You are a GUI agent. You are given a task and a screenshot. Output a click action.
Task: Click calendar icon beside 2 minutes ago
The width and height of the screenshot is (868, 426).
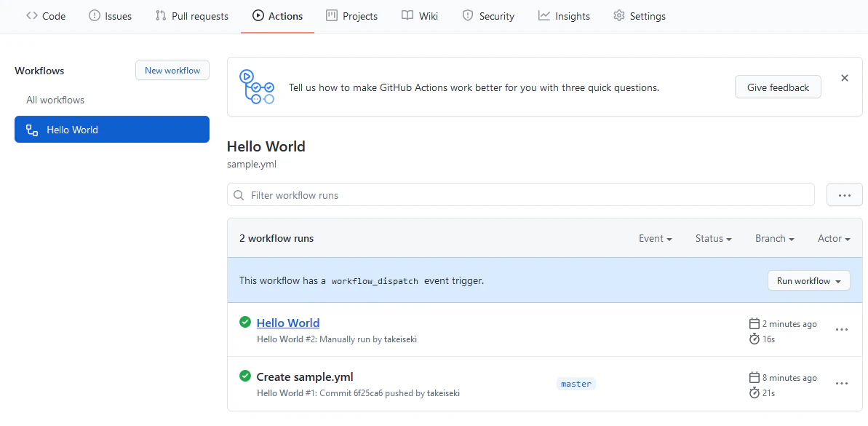(754, 323)
